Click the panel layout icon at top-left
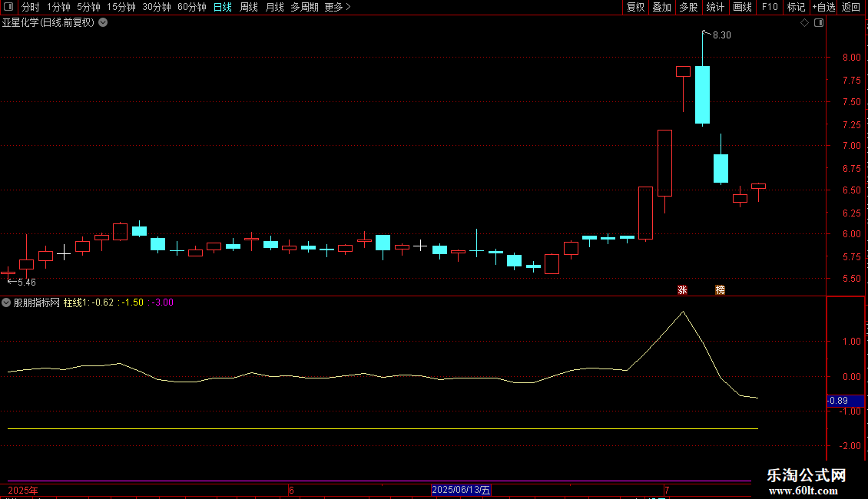The image size is (868, 499). (x=8, y=7)
